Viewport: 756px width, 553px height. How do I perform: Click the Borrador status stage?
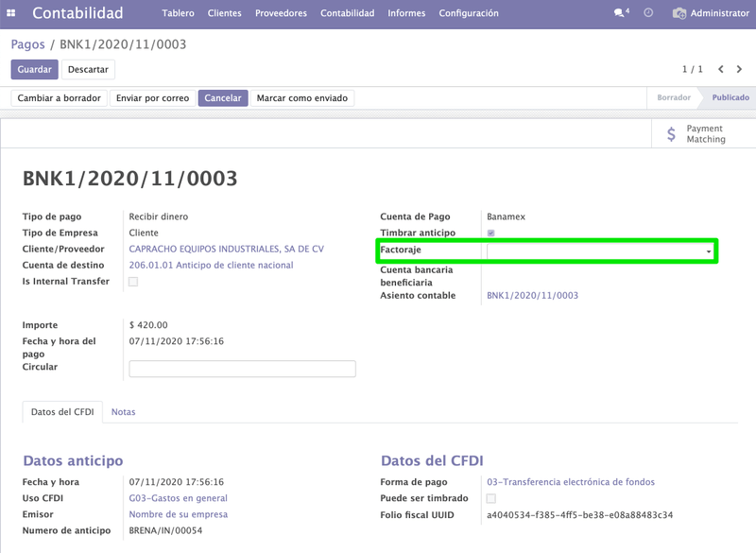click(674, 98)
